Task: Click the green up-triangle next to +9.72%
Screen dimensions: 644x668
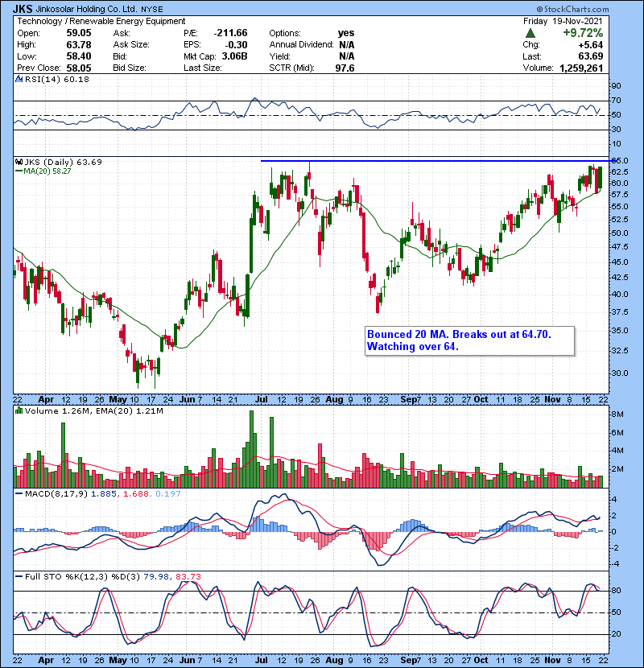Action: (530, 33)
